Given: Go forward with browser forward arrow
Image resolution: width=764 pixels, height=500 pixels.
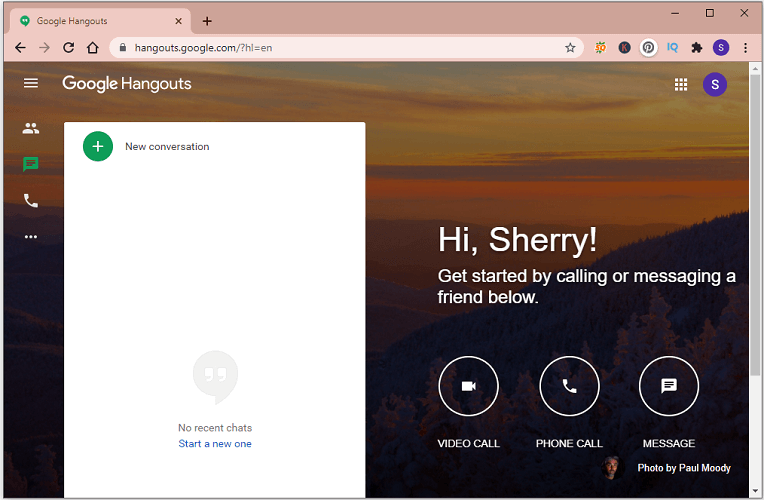Looking at the screenshot, I should tap(44, 48).
